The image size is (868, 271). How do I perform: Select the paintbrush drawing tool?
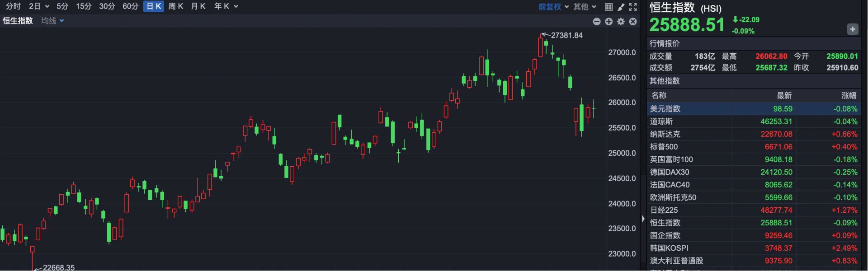tap(621, 7)
